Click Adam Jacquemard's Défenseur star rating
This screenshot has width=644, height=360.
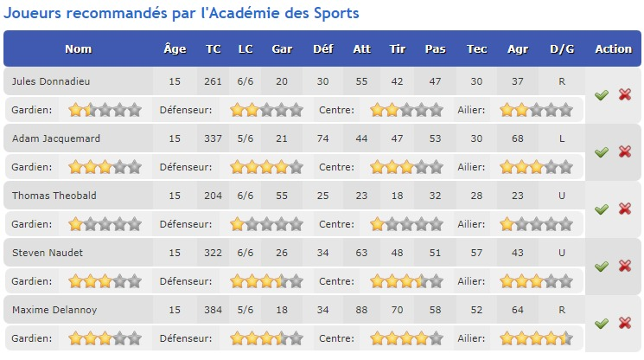pos(266,167)
